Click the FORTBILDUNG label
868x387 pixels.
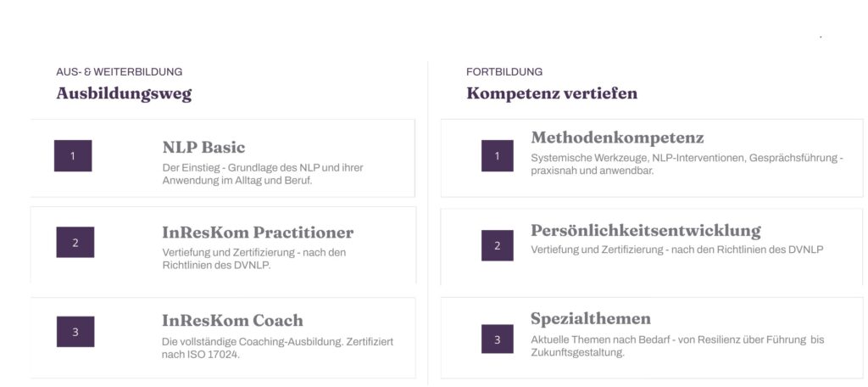point(504,71)
